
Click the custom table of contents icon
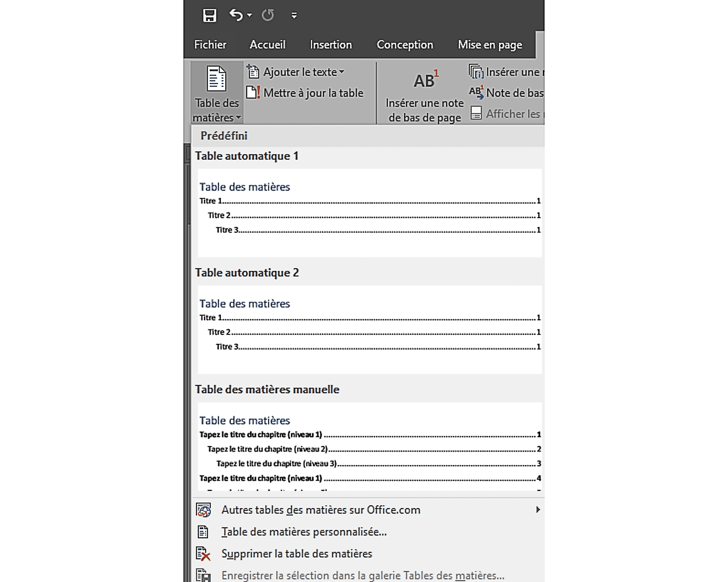203,532
